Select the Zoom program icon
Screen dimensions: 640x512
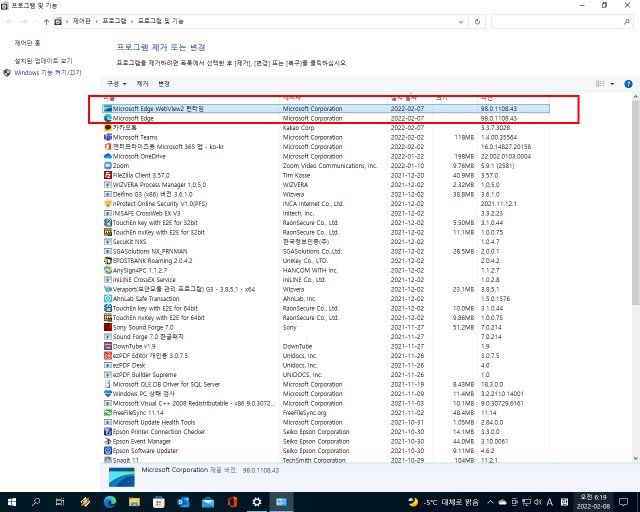[x=108, y=166]
